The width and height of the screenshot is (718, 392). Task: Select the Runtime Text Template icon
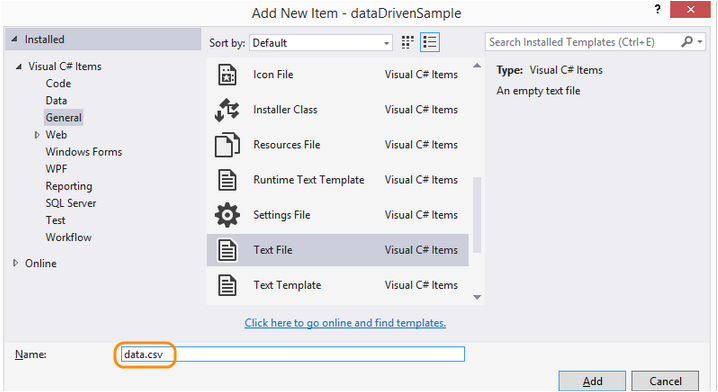227,180
